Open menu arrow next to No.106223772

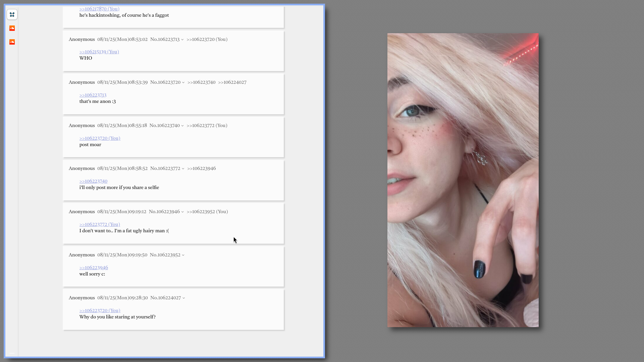183,169
